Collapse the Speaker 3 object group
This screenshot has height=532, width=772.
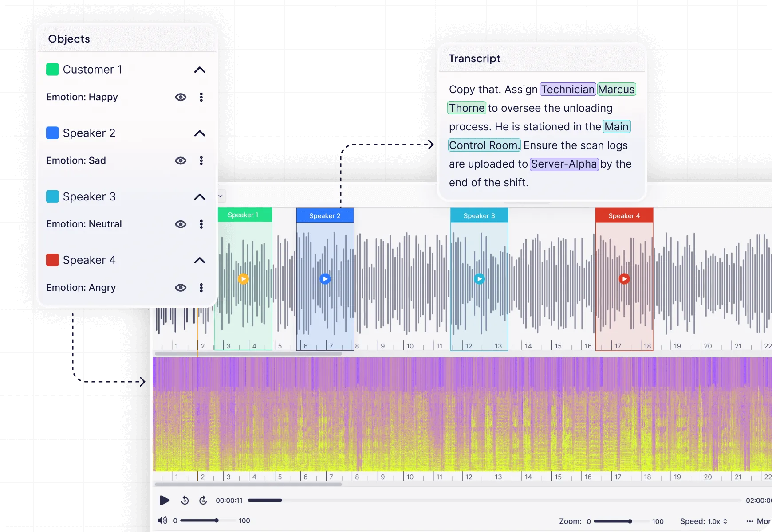click(x=200, y=196)
